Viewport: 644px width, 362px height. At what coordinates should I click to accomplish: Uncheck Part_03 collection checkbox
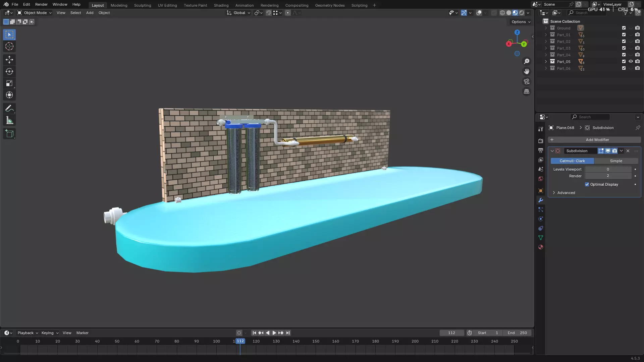point(624,48)
